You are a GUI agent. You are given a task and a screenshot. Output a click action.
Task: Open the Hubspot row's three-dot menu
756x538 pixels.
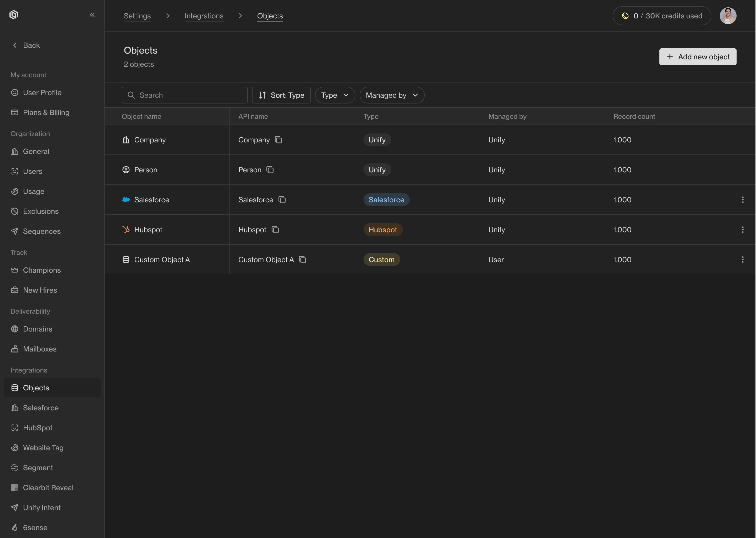coord(742,230)
